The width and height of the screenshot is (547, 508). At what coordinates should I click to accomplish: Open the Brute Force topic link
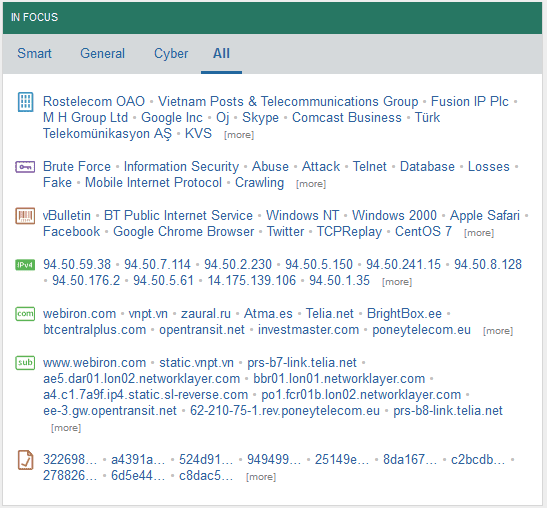77,166
